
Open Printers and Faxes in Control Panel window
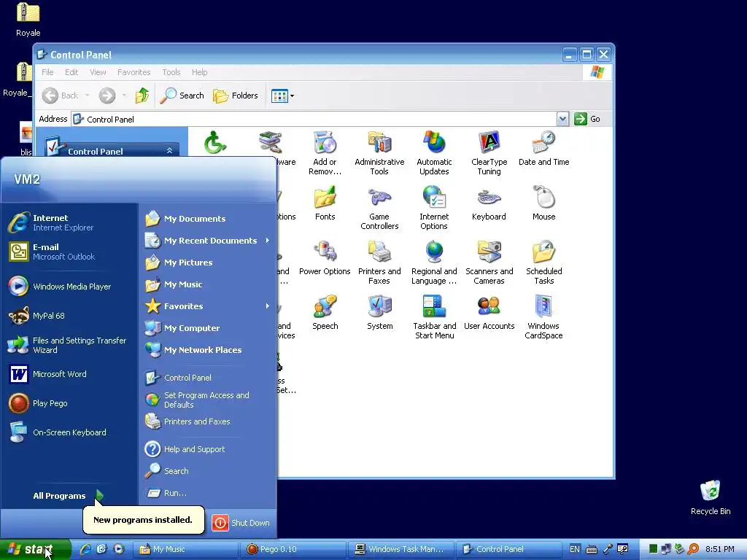[x=379, y=262]
